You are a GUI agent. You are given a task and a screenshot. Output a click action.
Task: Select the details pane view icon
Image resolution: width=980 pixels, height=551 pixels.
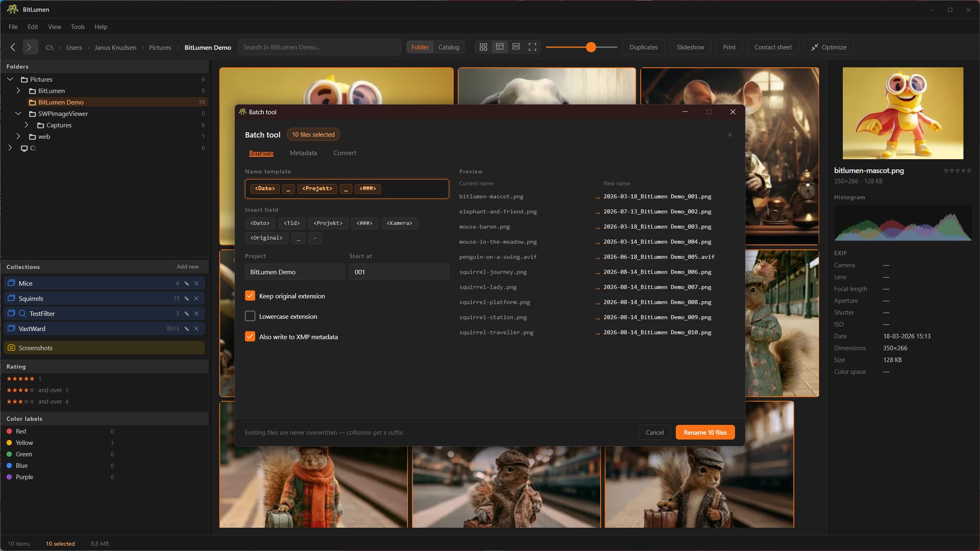pyautogui.click(x=500, y=47)
